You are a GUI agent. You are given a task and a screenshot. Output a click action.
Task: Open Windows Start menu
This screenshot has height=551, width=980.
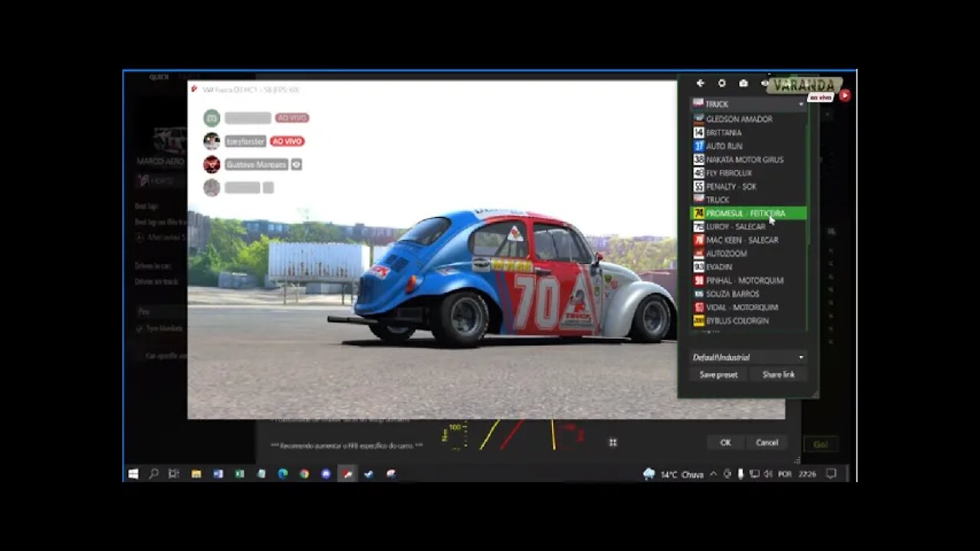pos(133,474)
